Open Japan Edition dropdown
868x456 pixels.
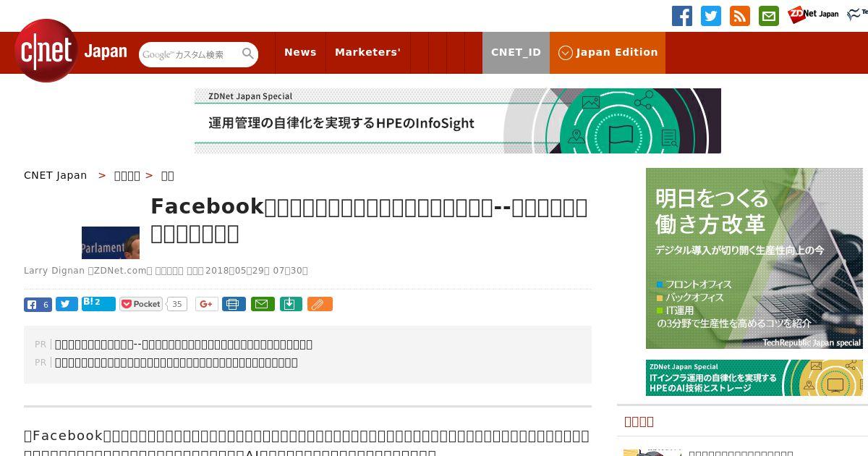point(608,52)
